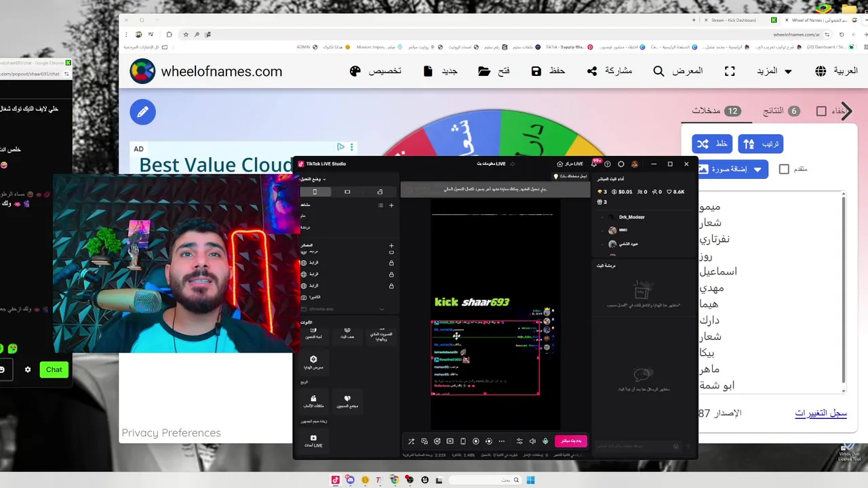The width and height of the screenshot is (868, 488).
Task: Toggle the hide (إخفاء) checkbox
Action: pos(821,111)
